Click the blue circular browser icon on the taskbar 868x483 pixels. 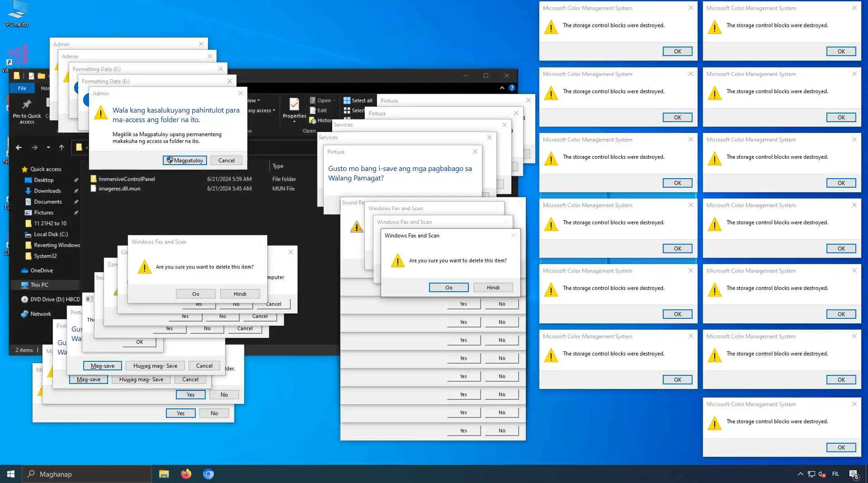(208, 474)
